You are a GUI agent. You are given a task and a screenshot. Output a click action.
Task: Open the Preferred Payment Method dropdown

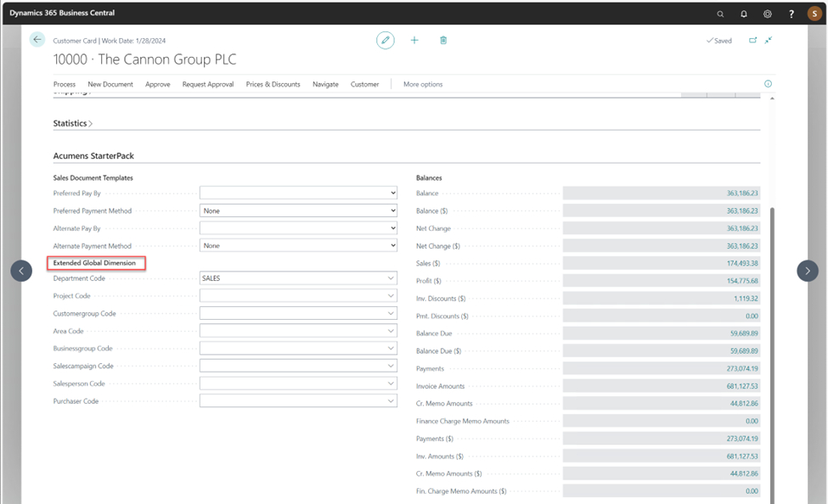click(298, 210)
